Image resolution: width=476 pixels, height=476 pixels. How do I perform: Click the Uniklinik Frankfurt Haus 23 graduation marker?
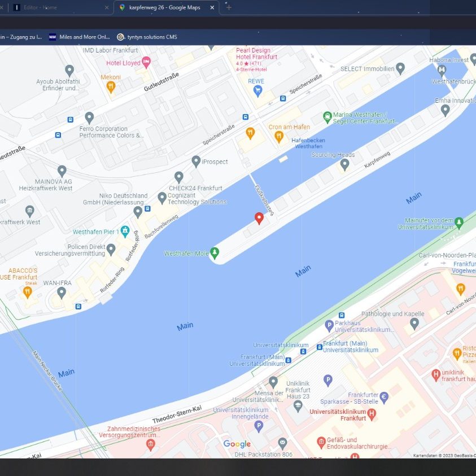[x=298, y=406]
